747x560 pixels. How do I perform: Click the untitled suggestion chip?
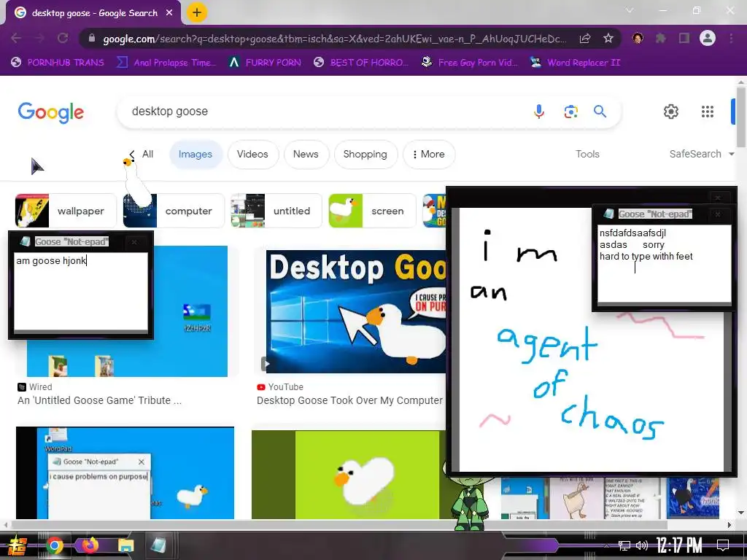[276, 211]
